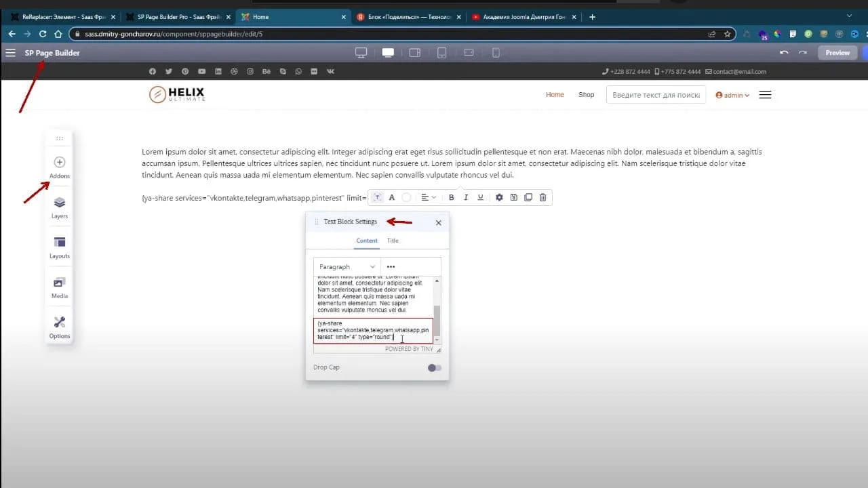Expand the Paragraph format dropdown
This screenshot has height=488, width=868.
[x=347, y=266]
